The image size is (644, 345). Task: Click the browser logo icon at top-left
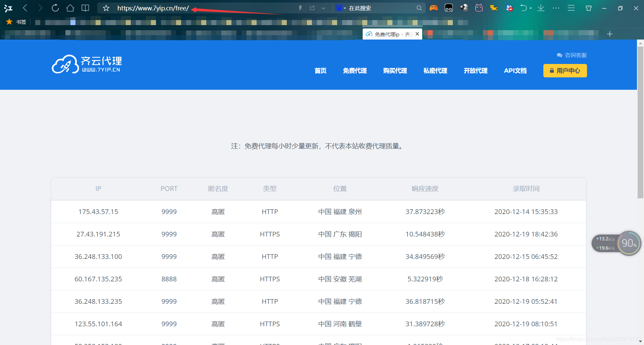[x=8, y=8]
